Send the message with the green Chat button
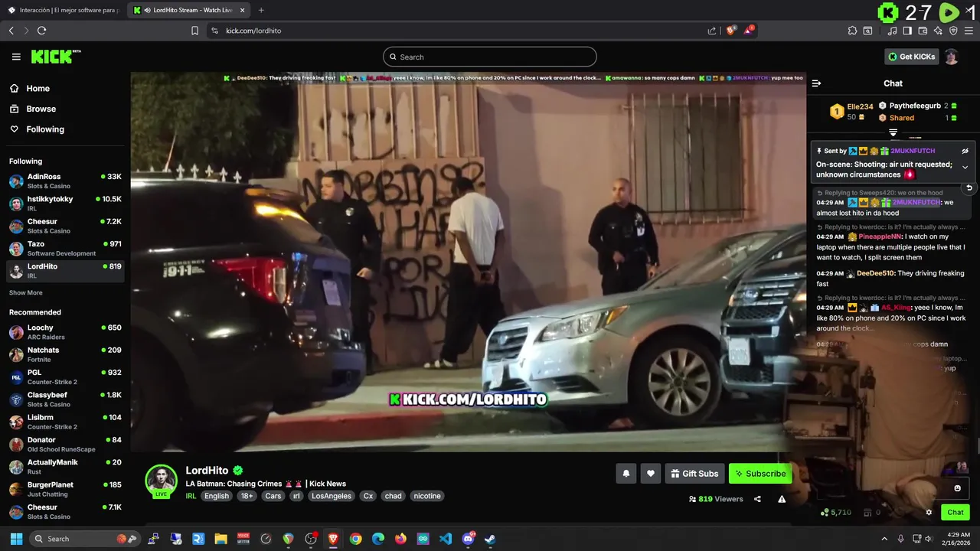The image size is (980, 551). [955, 512]
